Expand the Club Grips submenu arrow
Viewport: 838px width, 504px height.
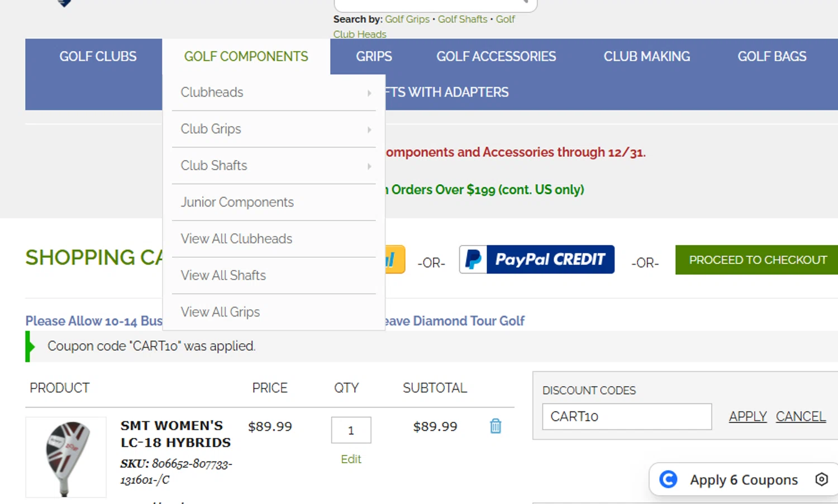pyautogui.click(x=369, y=130)
